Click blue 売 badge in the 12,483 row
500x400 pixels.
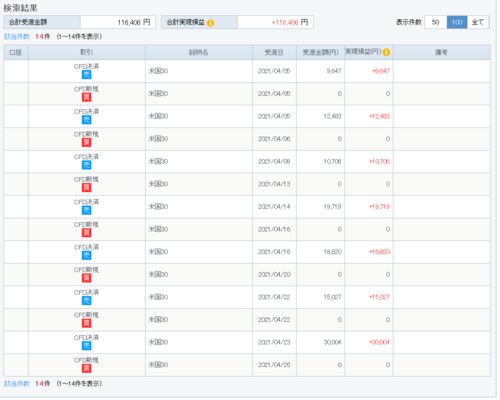point(86,120)
